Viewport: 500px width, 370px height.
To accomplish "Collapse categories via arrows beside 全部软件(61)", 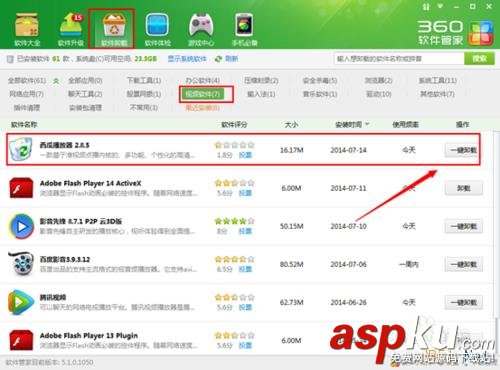I will 56,81.
